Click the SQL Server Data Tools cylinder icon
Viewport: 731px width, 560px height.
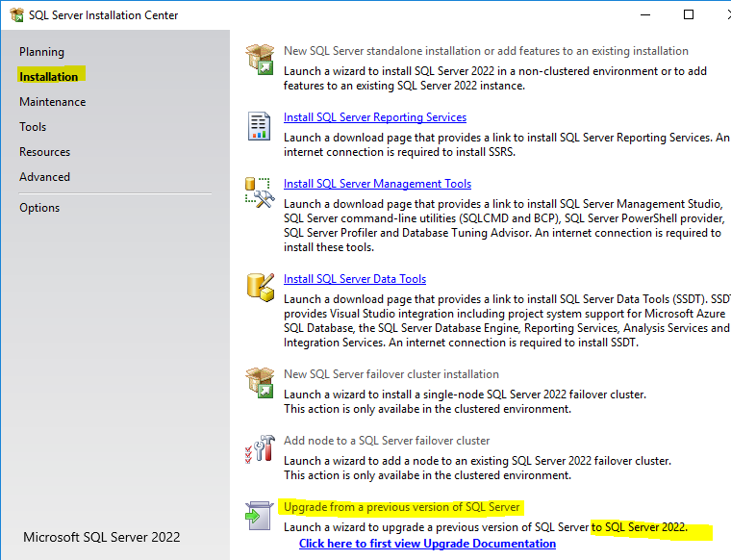260,288
